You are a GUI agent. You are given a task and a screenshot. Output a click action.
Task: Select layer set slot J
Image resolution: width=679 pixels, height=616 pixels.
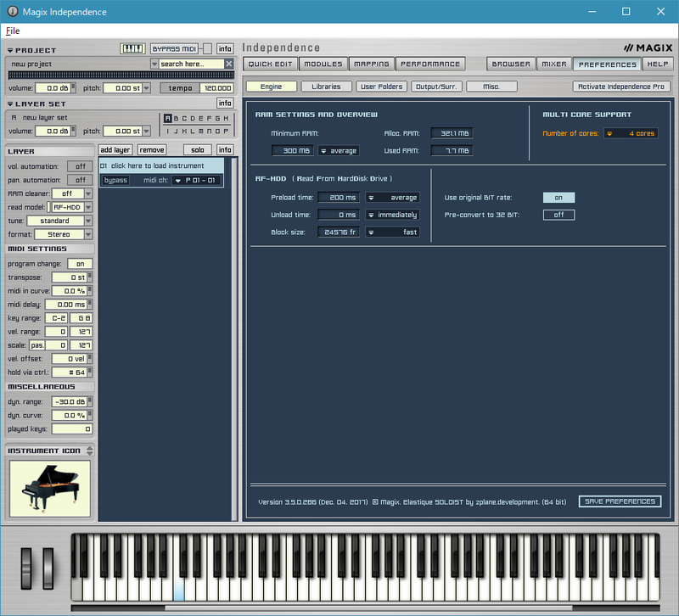pyautogui.click(x=177, y=131)
